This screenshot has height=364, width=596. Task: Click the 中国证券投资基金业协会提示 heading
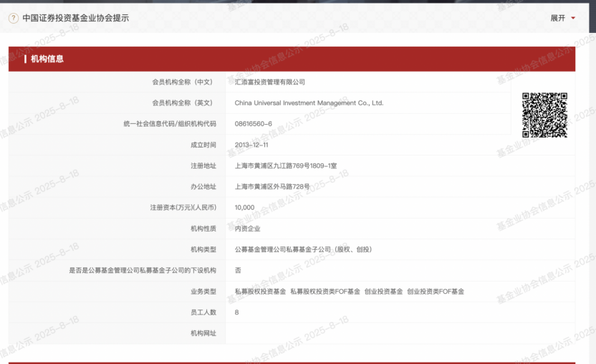pyautogui.click(x=76, y=18)
